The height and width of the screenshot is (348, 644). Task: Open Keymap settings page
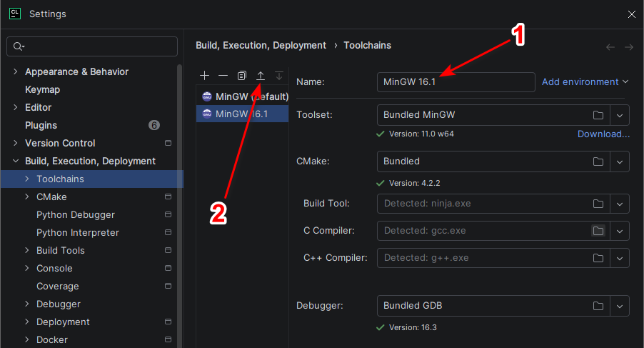tap(42, 89)
